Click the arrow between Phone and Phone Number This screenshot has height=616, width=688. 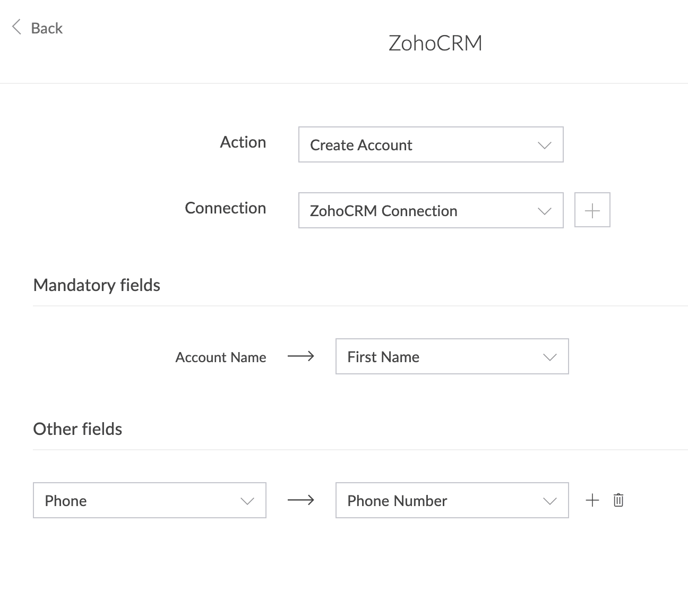[301, 500]
